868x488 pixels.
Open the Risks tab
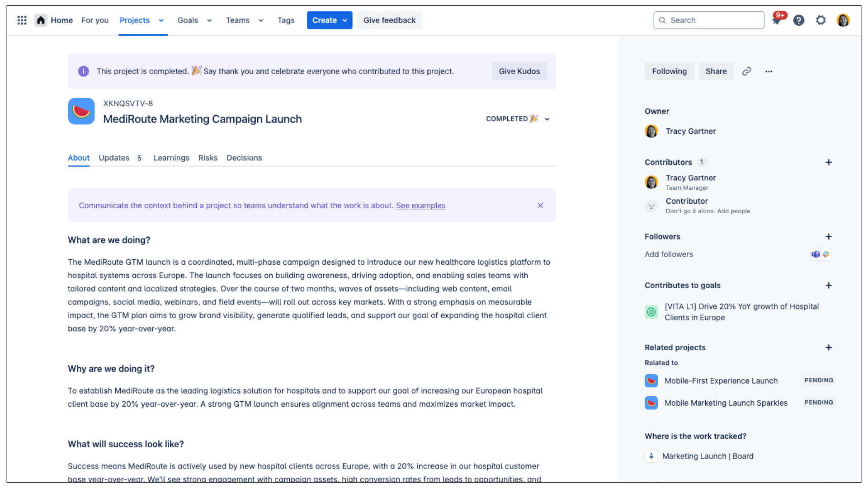click(x=208, y=158)
